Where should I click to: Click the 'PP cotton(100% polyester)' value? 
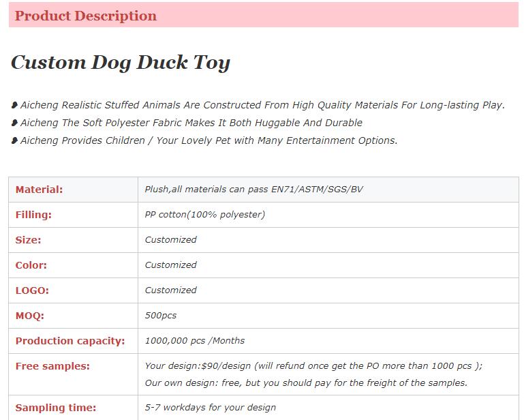click(205, 215)
